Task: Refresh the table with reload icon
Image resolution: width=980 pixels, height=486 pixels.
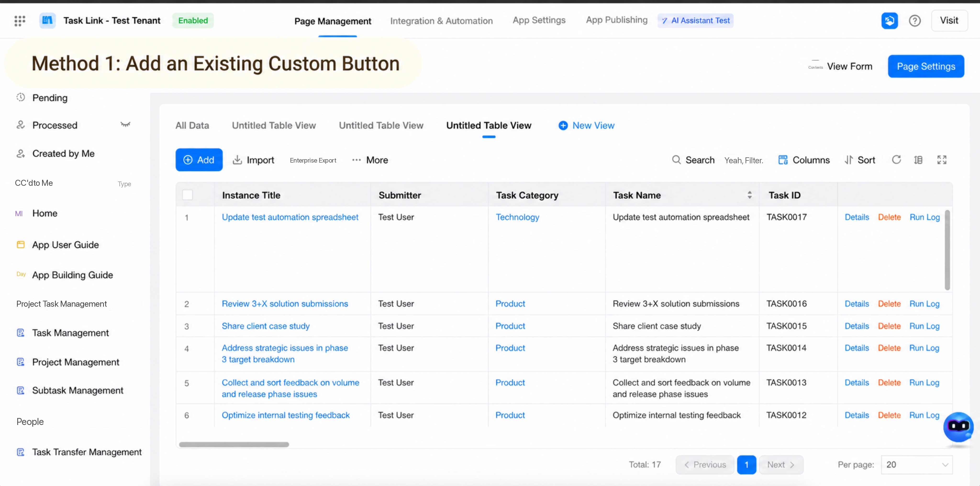Action: click(896, 160)
